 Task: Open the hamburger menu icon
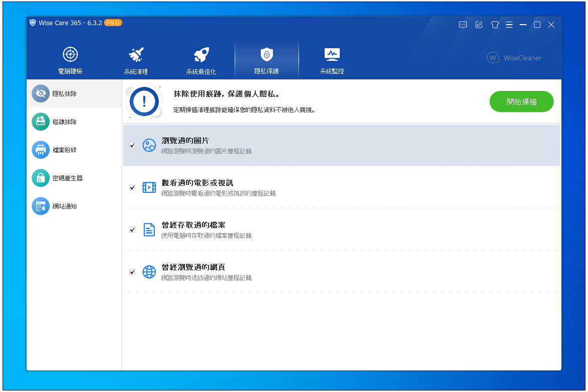coord(509,25)
